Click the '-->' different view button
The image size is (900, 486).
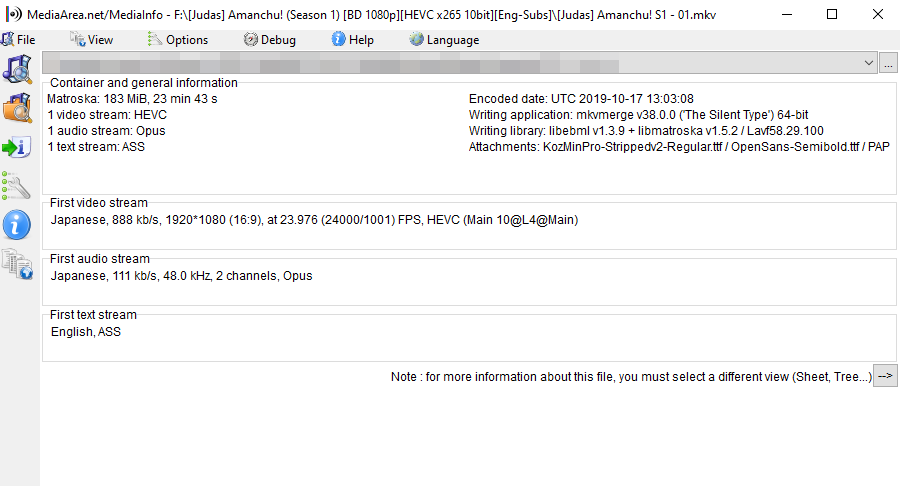click(x=885, y=376)
